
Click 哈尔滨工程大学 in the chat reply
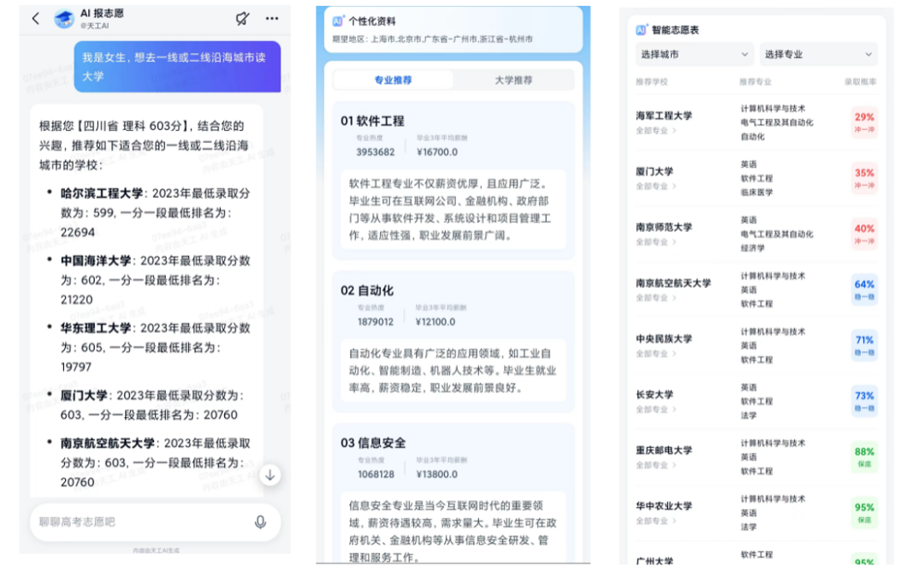(101, 194)
